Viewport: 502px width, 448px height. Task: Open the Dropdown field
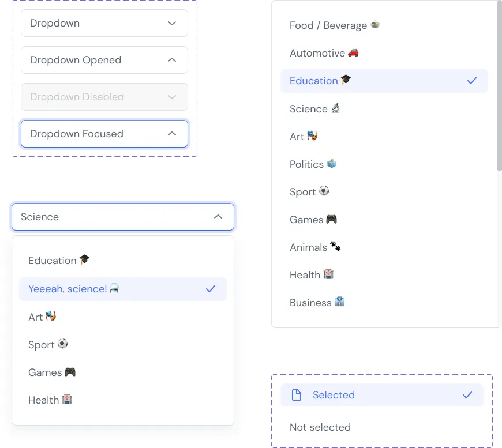(104, 23)
